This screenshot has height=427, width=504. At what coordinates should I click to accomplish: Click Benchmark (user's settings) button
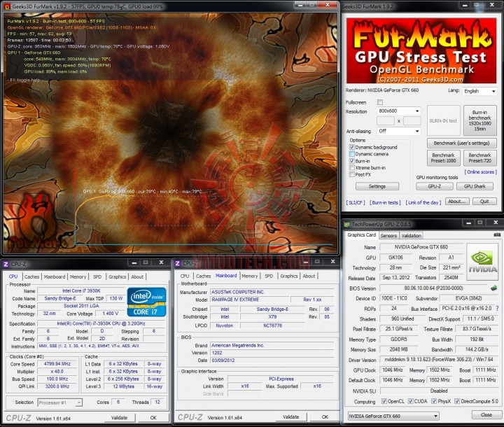461,143
